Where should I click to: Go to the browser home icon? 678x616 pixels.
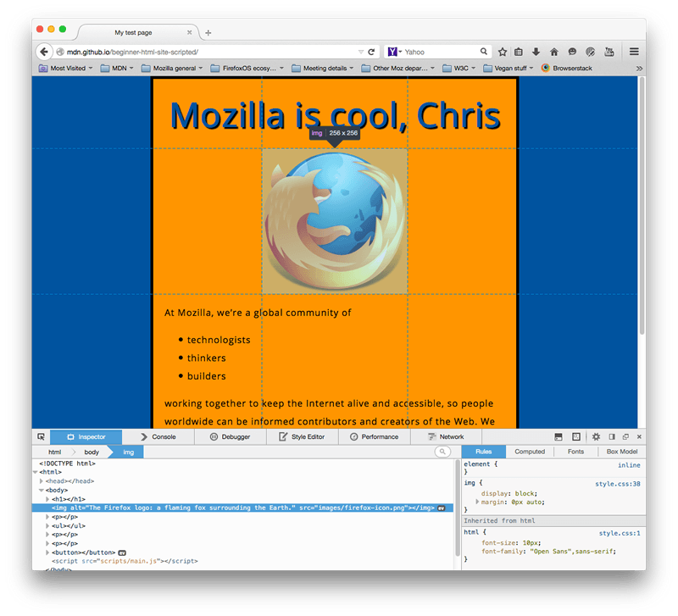pos(554,52)
